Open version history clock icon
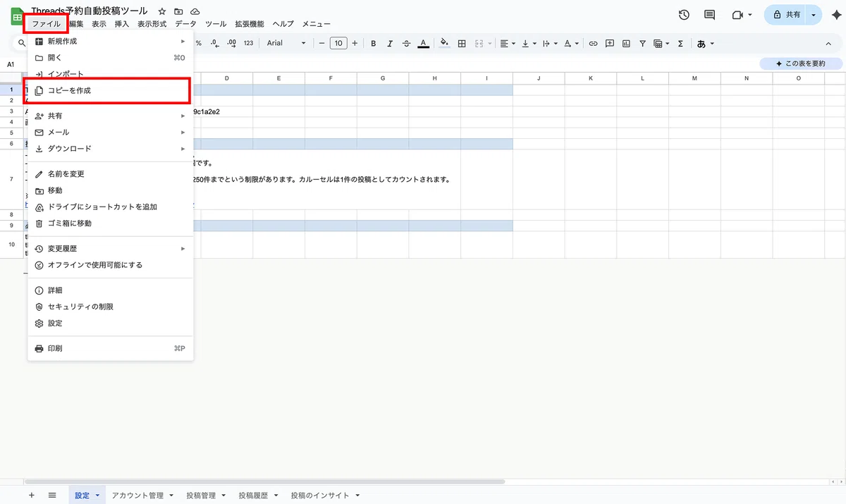Image resolution: width=846 pixels, height=504 pixels. tap(684, 15)
